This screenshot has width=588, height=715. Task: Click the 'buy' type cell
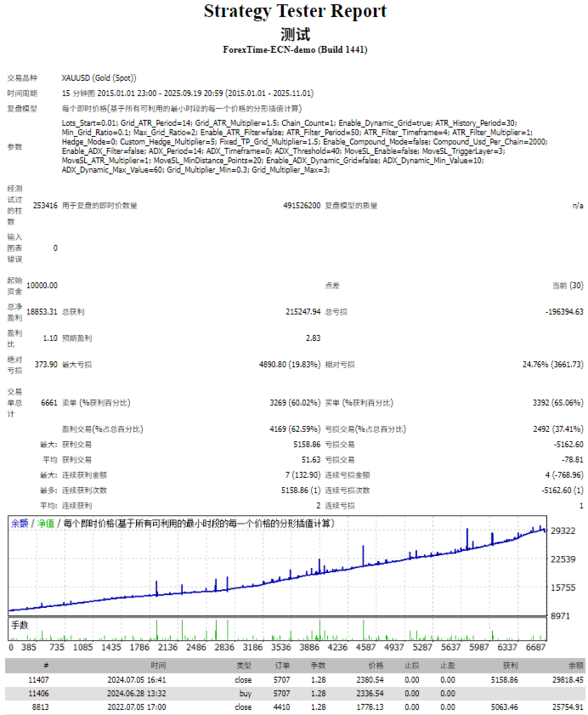coord(246,694)
